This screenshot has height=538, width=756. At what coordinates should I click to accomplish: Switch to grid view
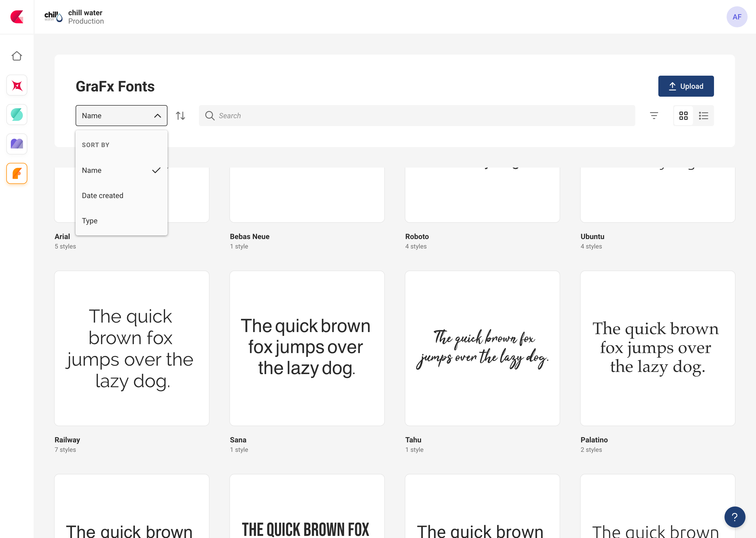pyautogui.click(x=684, y=116)
